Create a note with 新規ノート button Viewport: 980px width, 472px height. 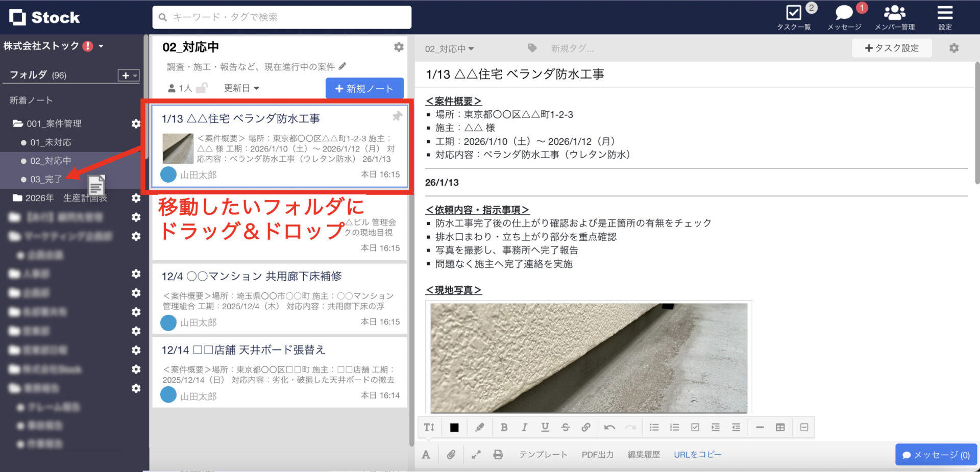[x=364, y=88]
